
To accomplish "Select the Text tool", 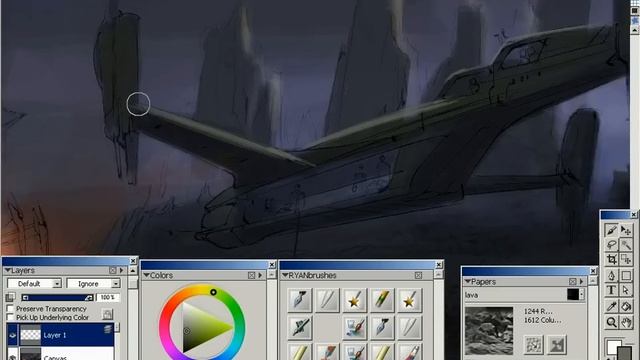I will point(611,290).
